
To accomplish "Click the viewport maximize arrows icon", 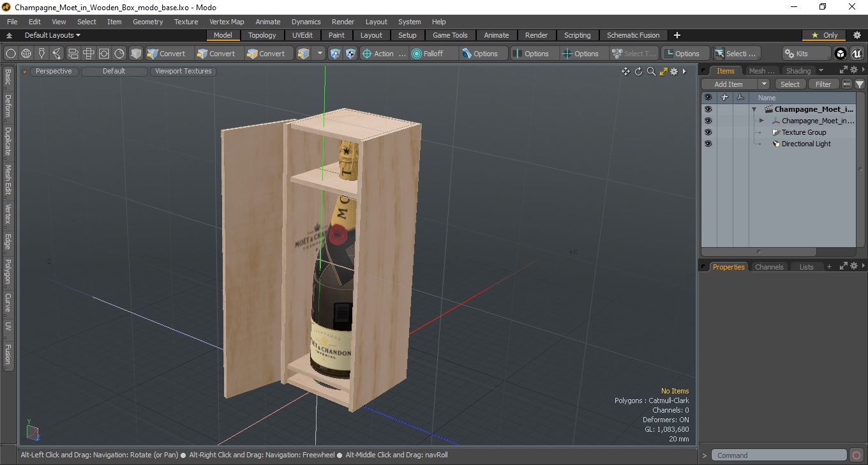I will [x=663, y=72].
